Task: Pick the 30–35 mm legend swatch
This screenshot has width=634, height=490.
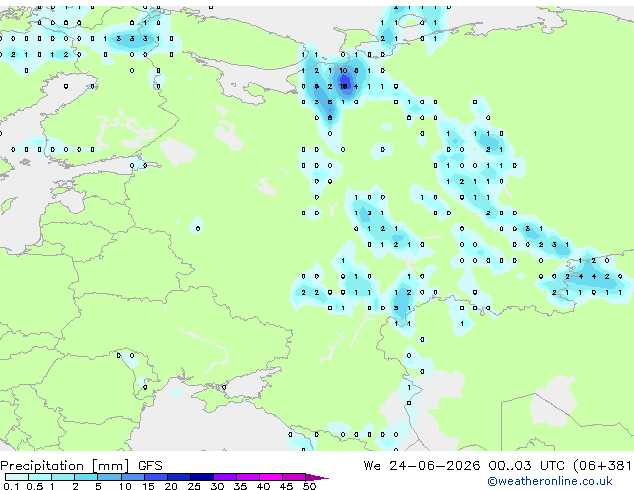Action: (225, 477)
